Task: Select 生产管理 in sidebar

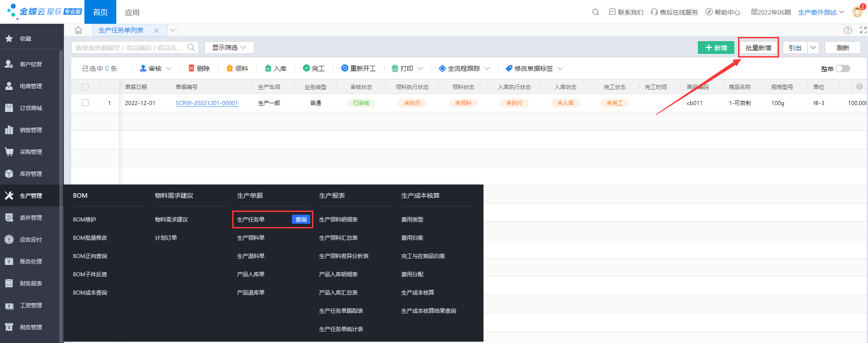Action: coord(31,196)
